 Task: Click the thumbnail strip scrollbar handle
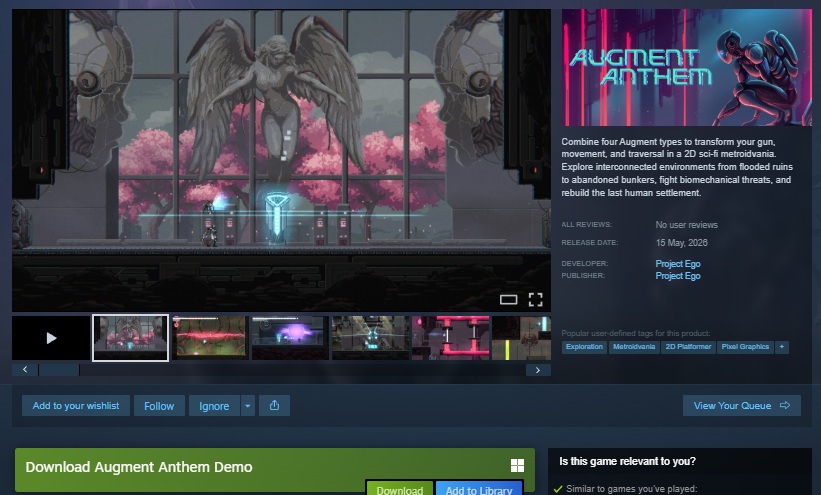(59, 370)
